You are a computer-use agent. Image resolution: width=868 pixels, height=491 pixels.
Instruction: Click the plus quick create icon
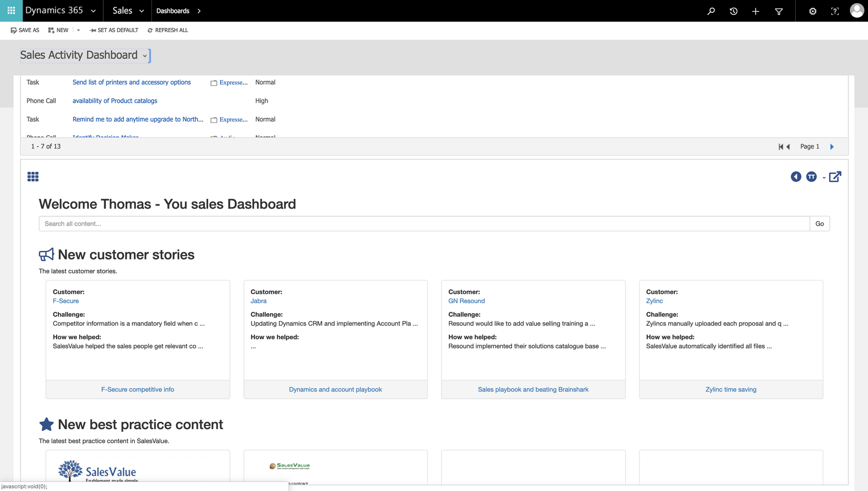(x=755, y=11)
